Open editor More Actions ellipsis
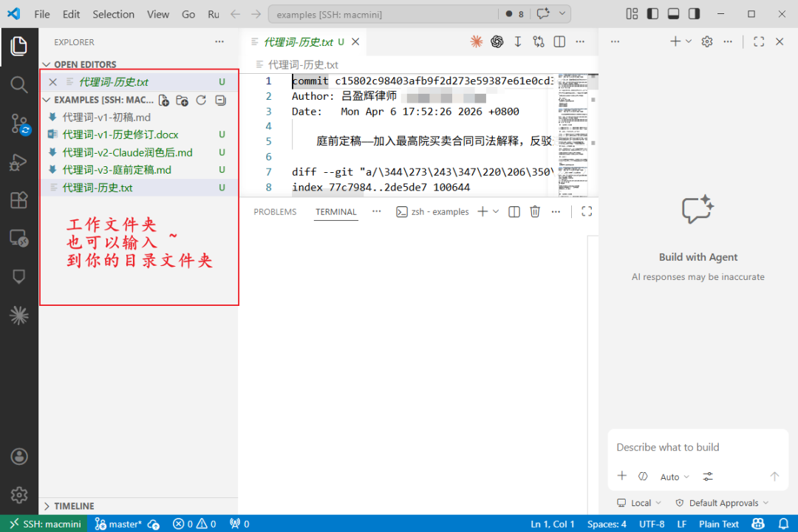 click(580, 41)
